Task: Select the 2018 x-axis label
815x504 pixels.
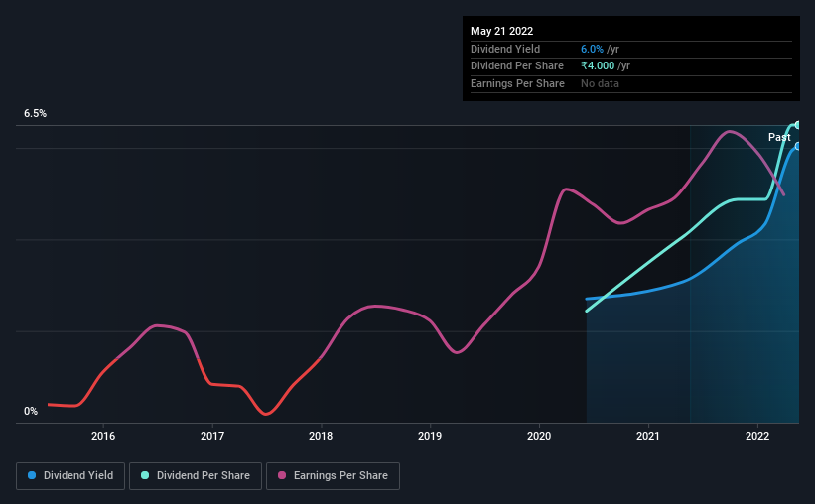Action: 321,436
